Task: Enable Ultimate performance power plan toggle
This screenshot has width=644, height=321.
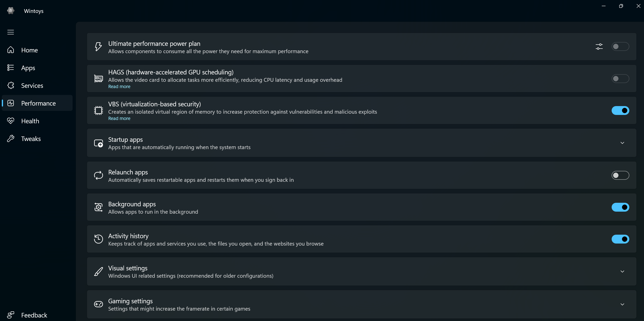Action: point(620,47)
